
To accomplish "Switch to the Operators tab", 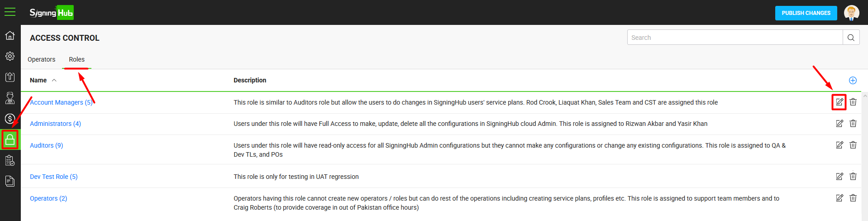I will click(x=41, y=59).
